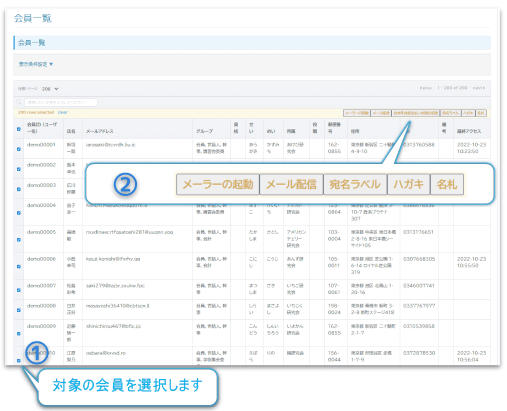Image resolution: width=507 pixels, height=411 pixels.
Task: Click the enlarged ハガキ button in callout
Action: pos(409,184)
